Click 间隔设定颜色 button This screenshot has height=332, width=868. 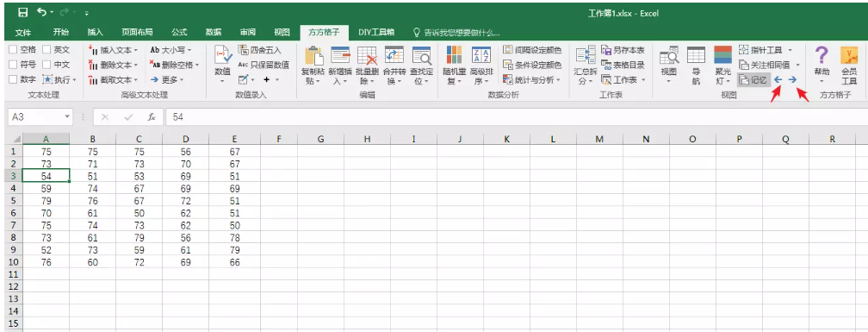(532, 50)
